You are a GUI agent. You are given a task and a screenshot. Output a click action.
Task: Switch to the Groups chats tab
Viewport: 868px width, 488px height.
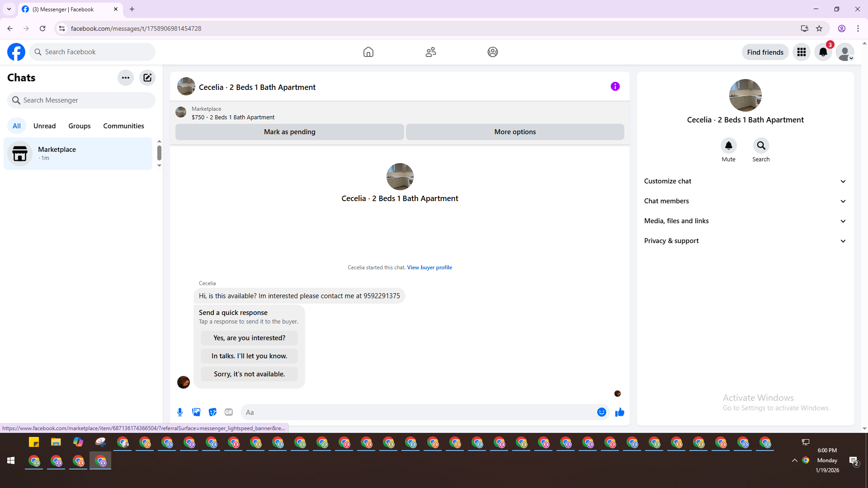(80, 126)
